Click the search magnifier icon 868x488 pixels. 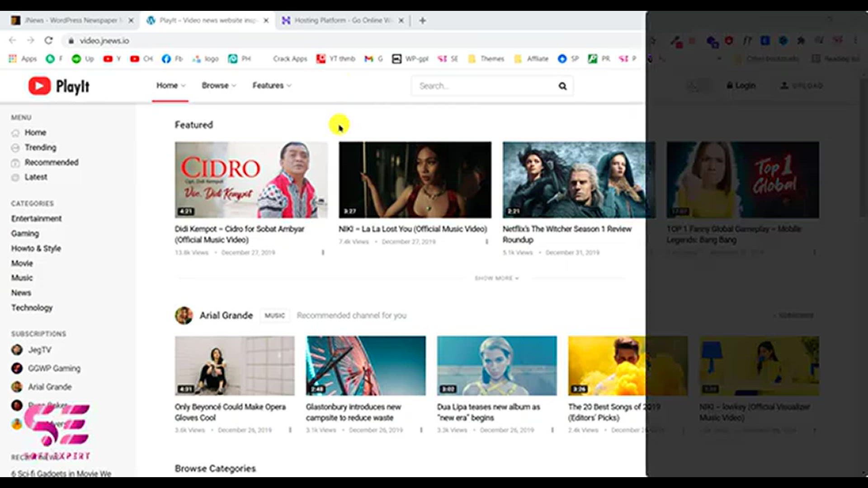tap(562, 86)
